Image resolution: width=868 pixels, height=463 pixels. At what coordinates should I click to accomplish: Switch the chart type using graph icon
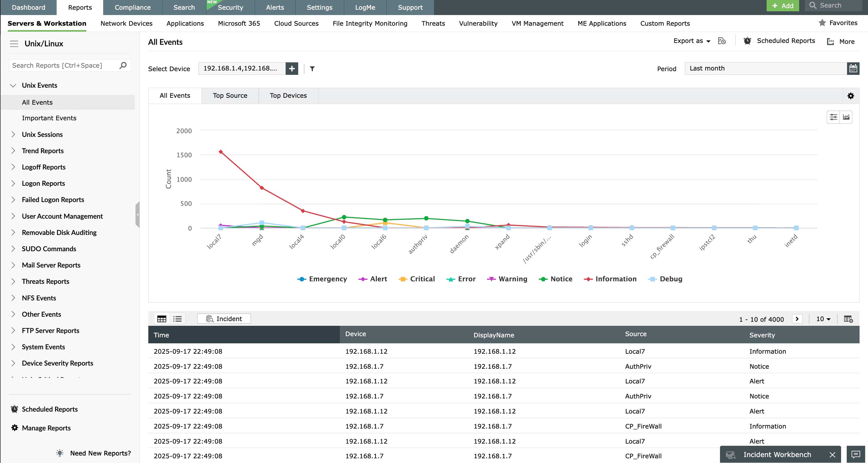pyautogui.click(x=846, y=117)
